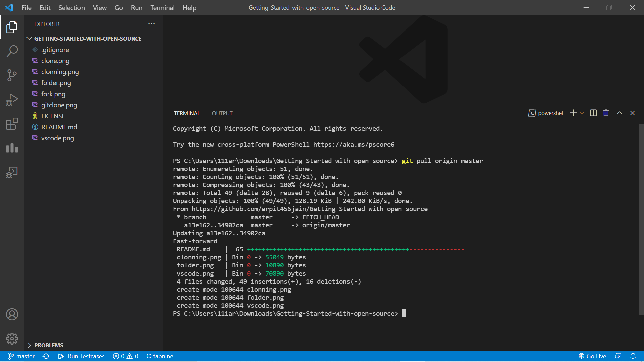The height and width of the screenshot is (362, 644).
Task: Open the Terminal menu
Action: tap(162, 8)
